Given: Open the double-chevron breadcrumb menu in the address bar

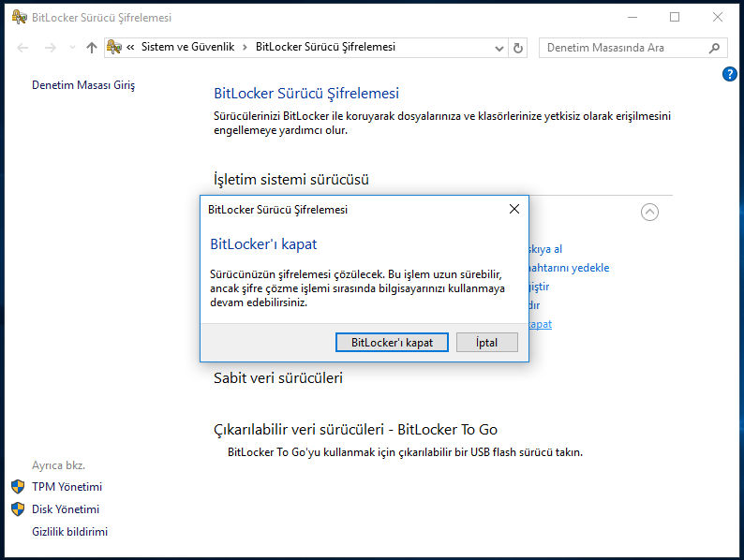Looking at the screenshot, I should click(x=130, y=48).
